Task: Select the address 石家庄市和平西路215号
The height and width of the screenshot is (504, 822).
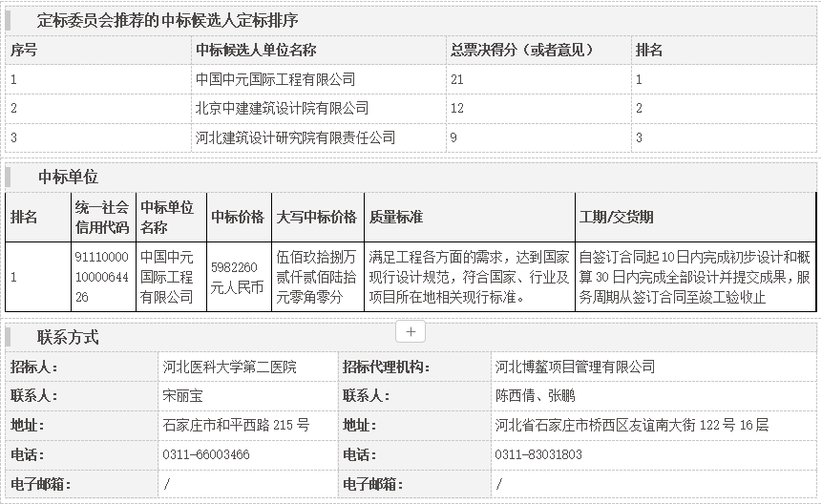Action: click(236, 425)
